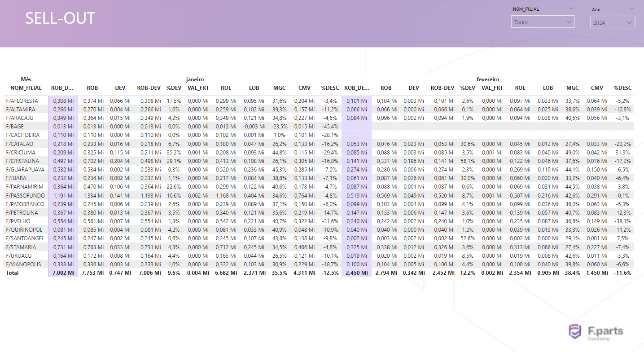Select the F/PARNAMIRIM row label
This screenshot has width=644, height=352.
[x=25, y=187]
